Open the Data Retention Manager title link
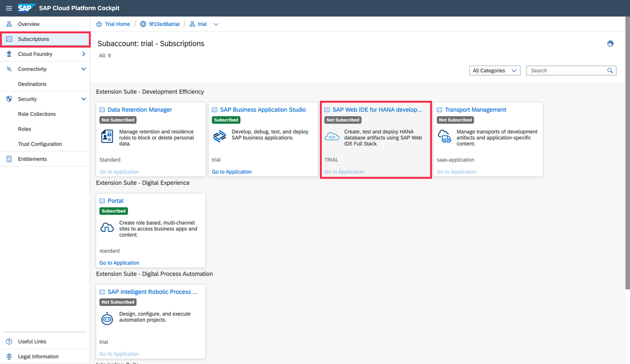630x364 pixels. point(140,110)
